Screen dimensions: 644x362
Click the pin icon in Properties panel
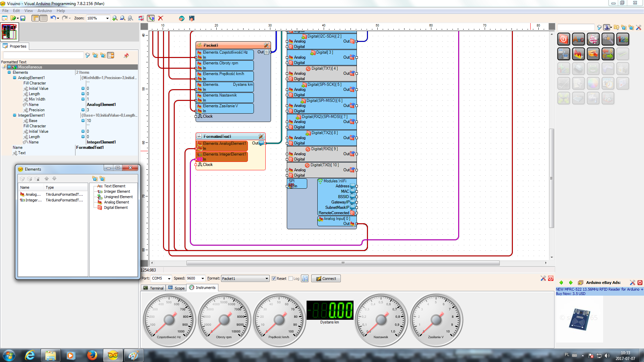pyautogui.click(x=126, y=55)
